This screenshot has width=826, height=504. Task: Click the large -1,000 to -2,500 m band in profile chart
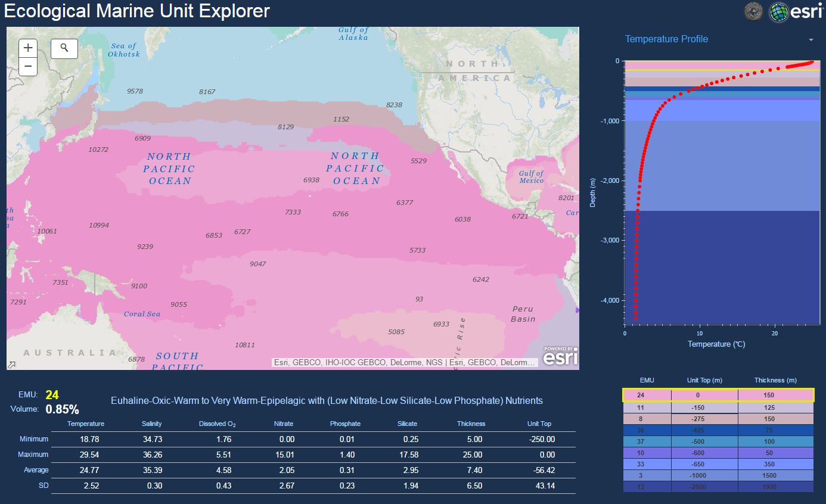tap(722, 166)
